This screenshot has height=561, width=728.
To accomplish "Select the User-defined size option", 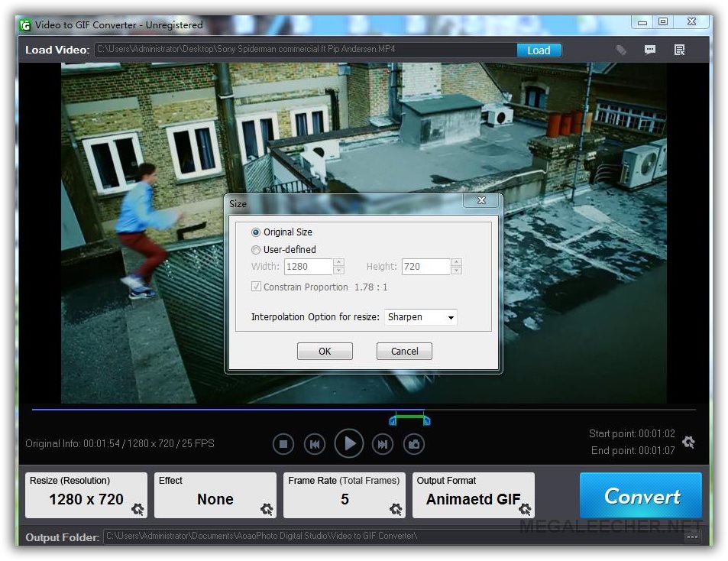I will 283,249.
